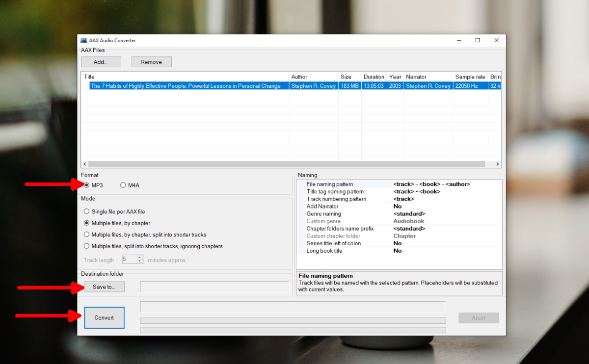Close the AAX Audio Converter window
This screenshot has height=364, width=589.
497,40
